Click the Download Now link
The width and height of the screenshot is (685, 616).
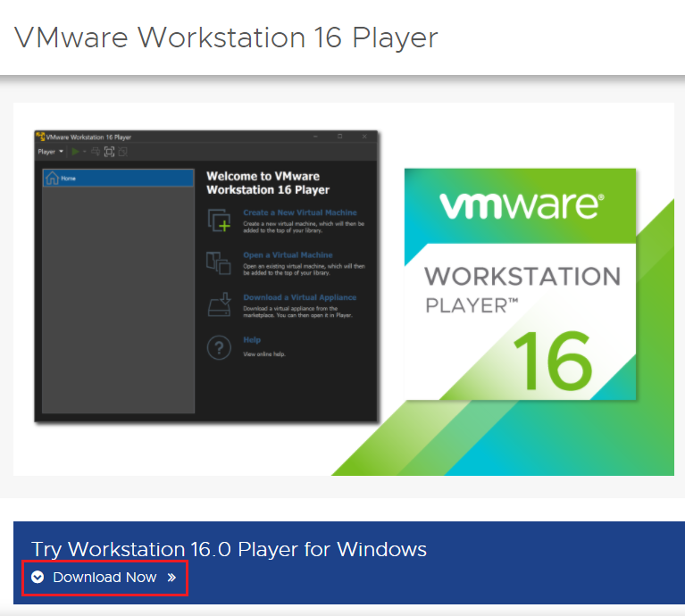pos(104,578)
